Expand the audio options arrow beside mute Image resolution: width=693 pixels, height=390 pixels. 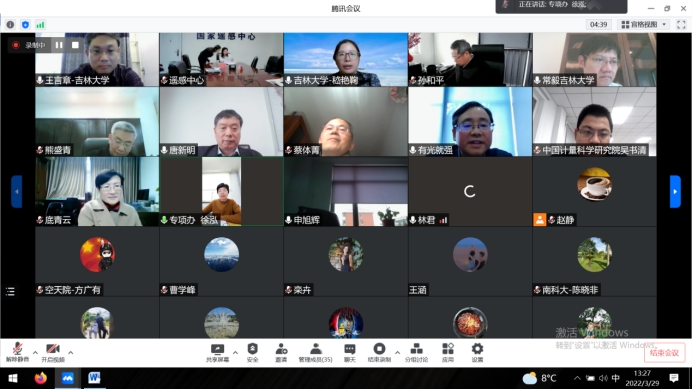pyautogui.click(x=35, y=352)
